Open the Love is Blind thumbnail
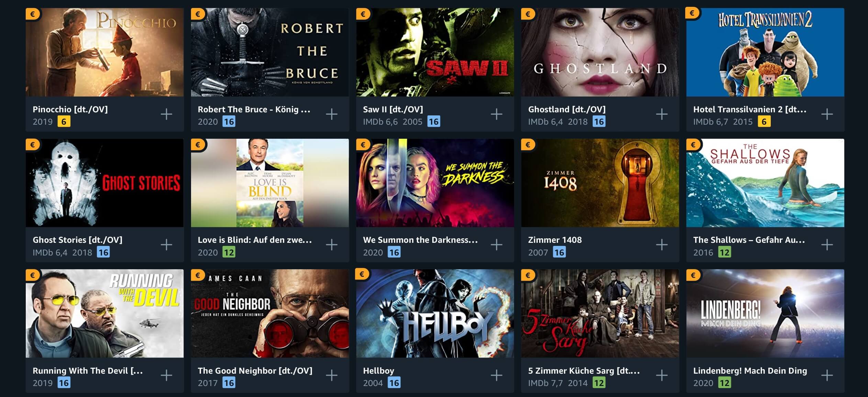 270,183
